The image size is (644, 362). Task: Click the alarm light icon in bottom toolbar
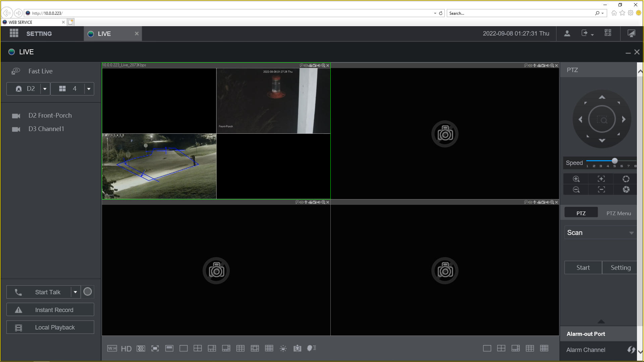283,349
